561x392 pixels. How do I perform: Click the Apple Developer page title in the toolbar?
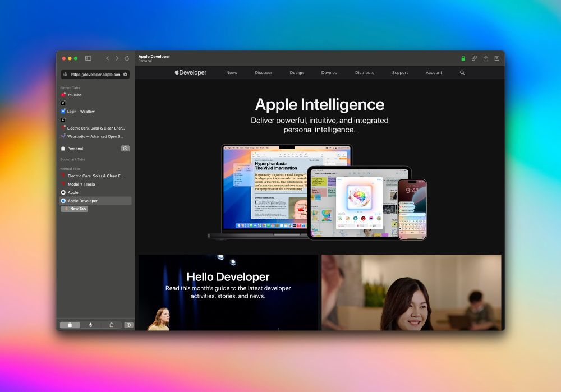point(154,56)
